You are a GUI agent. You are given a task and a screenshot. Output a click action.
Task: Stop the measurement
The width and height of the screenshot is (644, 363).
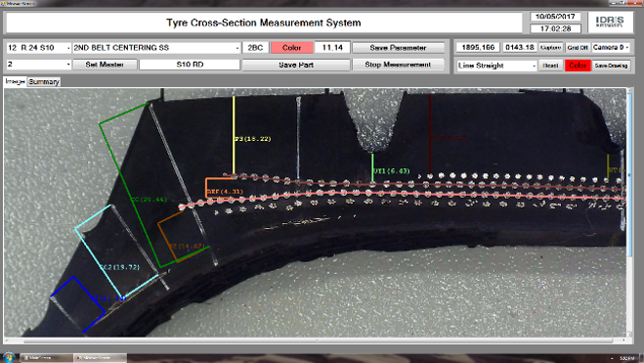398,65
